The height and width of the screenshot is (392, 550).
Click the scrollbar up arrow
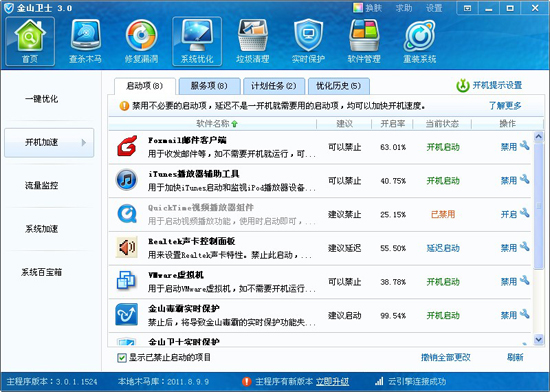[x=538, y=136]
